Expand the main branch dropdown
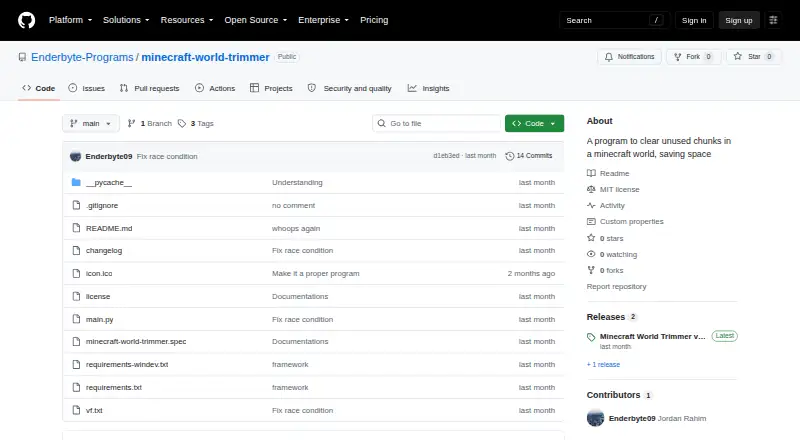800x440 pixels. click(91, 124)
